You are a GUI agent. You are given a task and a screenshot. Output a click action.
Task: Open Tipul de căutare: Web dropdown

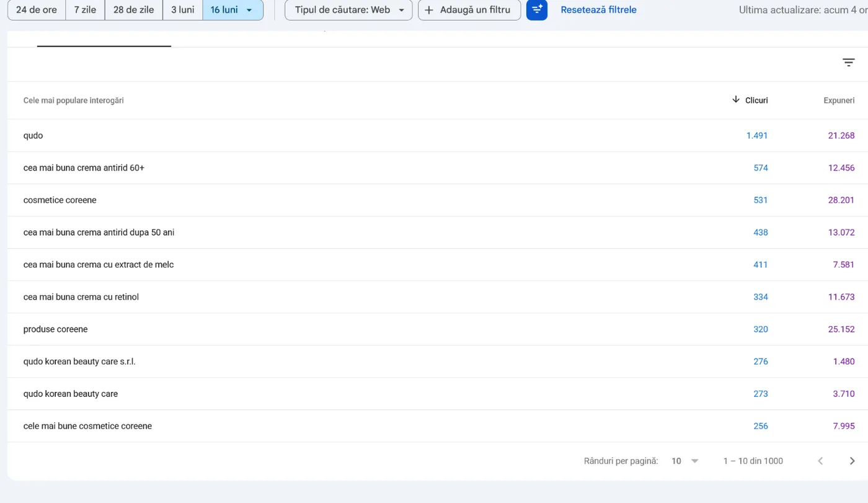pos(348,10)
